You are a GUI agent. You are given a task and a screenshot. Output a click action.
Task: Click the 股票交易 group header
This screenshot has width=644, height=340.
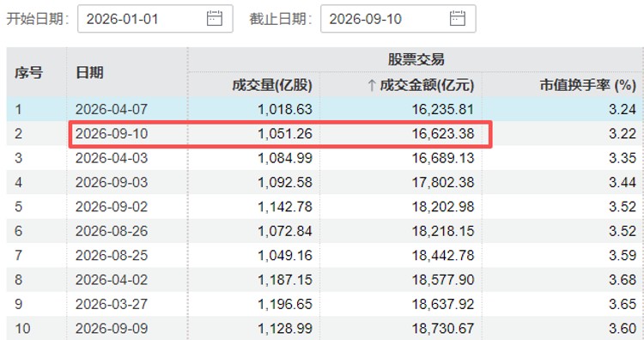pyautogui.click(x=416, y=59)
